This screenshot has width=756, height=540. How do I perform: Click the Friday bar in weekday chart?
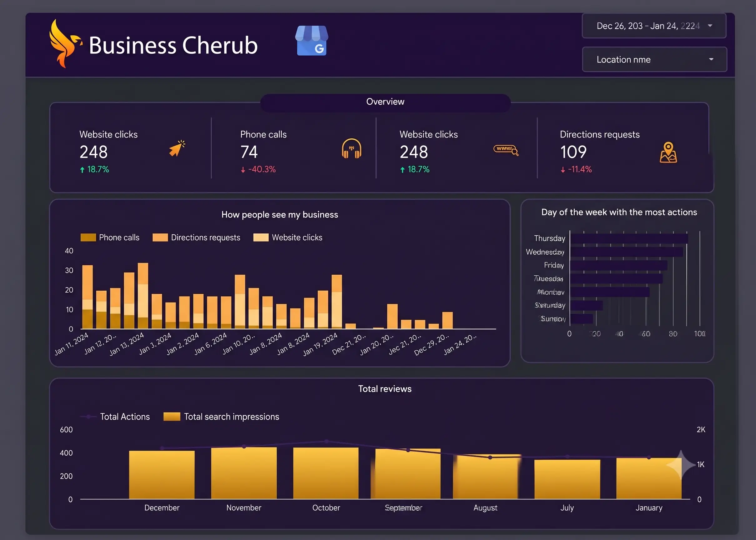coord(619,265)
